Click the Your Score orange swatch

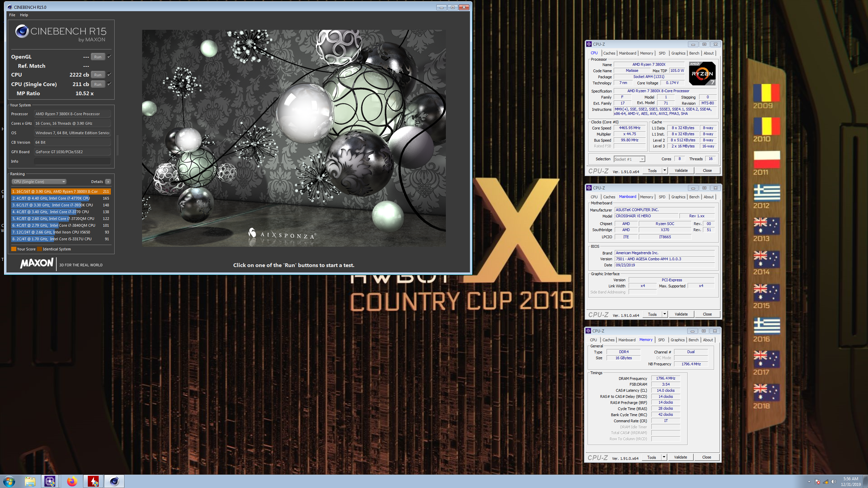click(x=14, y=249)
